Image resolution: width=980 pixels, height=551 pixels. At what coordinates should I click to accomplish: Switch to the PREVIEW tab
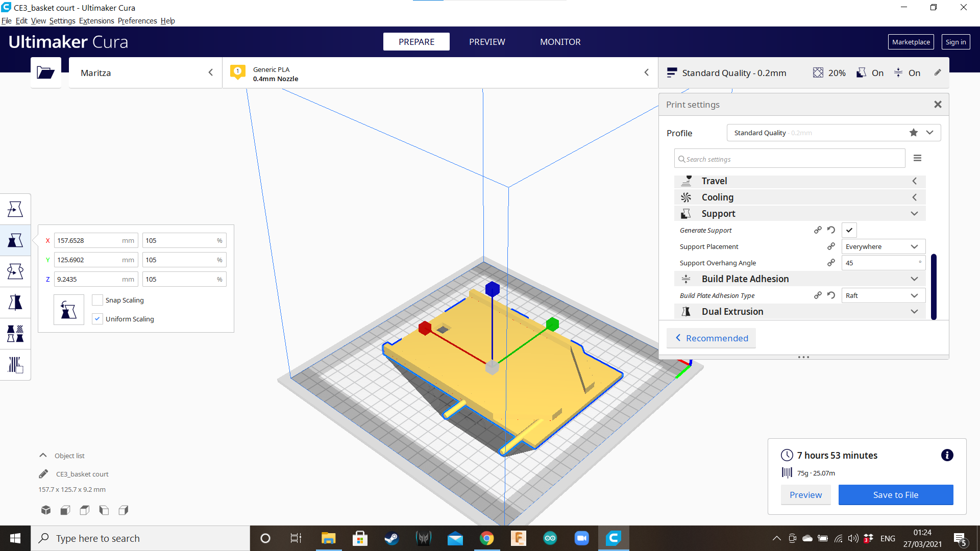click(487, 42)
